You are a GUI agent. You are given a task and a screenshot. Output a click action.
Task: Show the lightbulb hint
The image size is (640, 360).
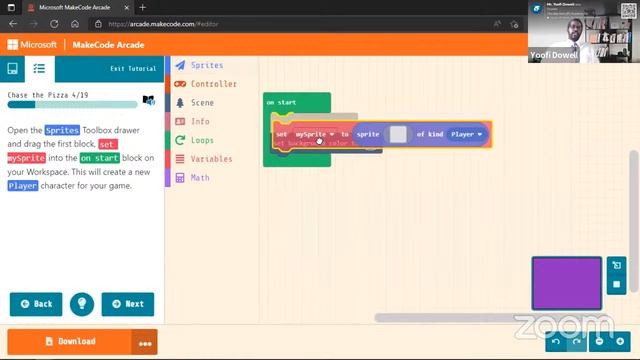[x=82, y=304]
